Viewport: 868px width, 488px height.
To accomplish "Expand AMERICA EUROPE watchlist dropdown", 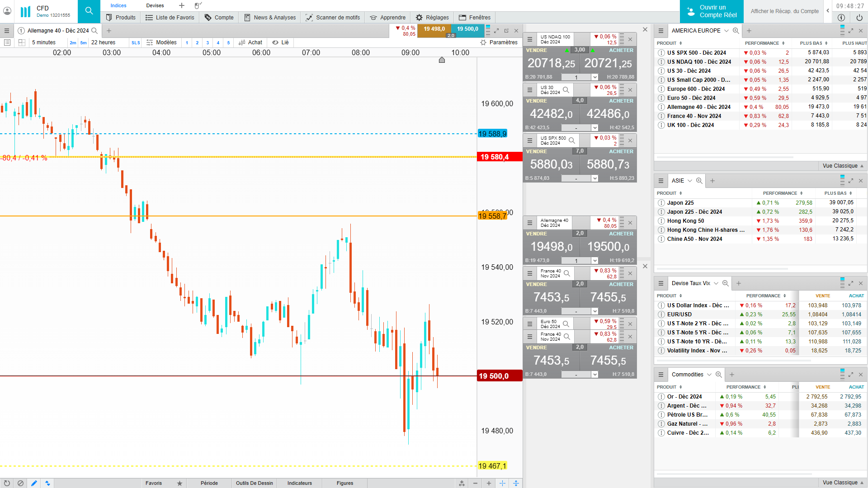I will point(726,31).
